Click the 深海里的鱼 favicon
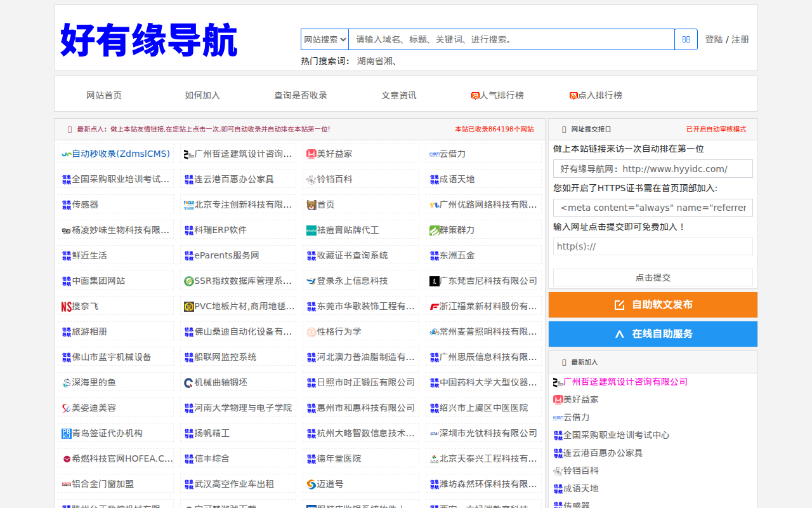The image size is (812, 508). (67, 383)
